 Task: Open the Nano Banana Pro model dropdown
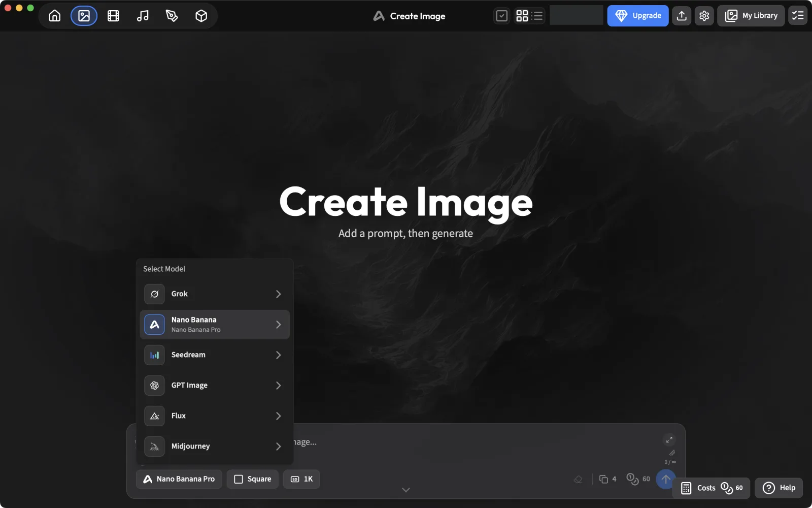[x=179, y=479]
